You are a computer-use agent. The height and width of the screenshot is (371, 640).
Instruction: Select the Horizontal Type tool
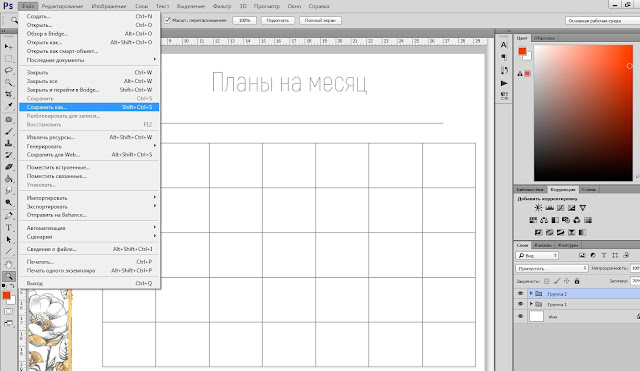(9, 228)
